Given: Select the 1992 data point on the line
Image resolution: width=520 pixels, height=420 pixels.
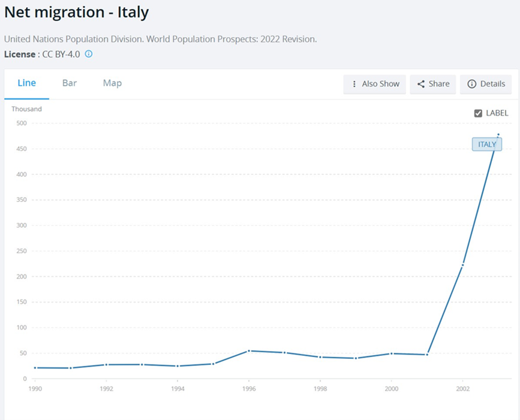Looking at the screenshot, I should point(106,364).
